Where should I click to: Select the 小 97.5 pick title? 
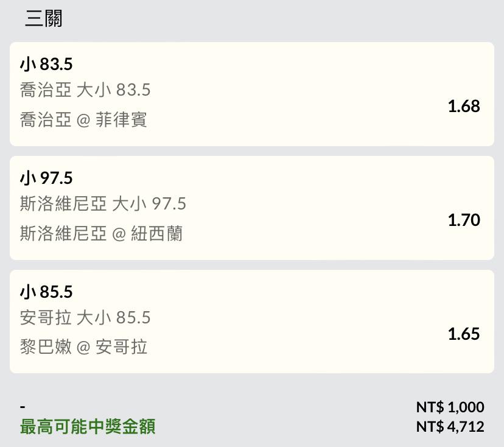click(x=46, y=178)
